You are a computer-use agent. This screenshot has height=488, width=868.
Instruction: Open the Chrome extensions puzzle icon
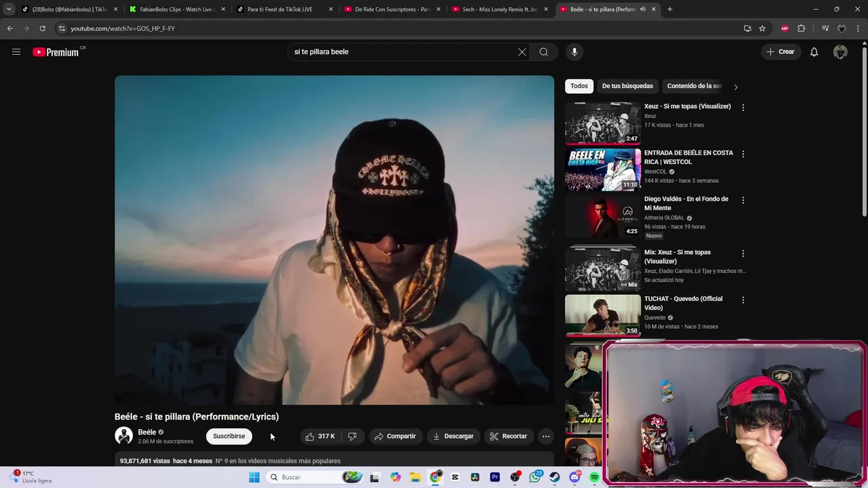click(801, 28)
